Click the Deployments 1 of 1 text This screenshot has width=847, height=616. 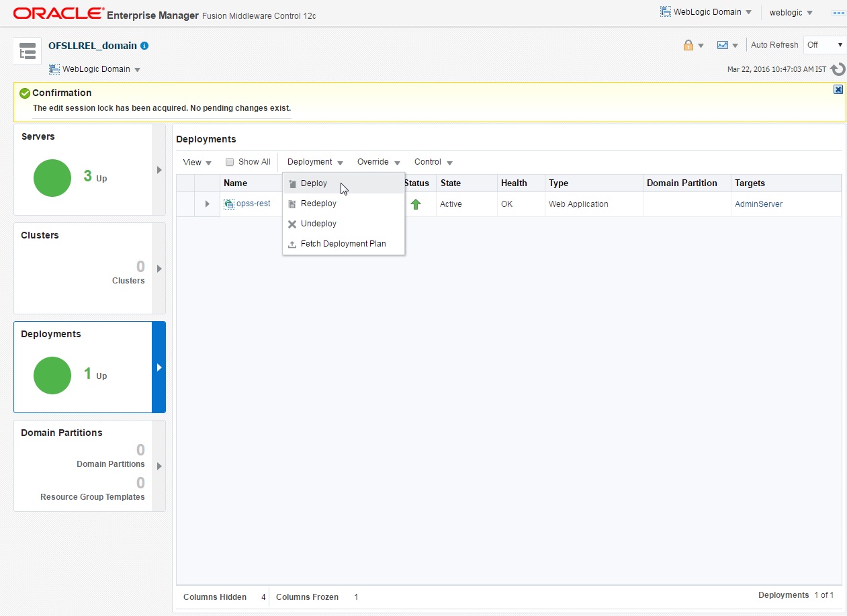coord(796,595)
